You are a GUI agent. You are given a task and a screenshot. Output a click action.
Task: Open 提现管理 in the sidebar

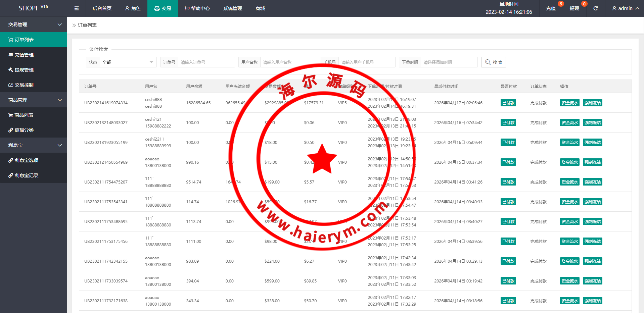point(24,70)
